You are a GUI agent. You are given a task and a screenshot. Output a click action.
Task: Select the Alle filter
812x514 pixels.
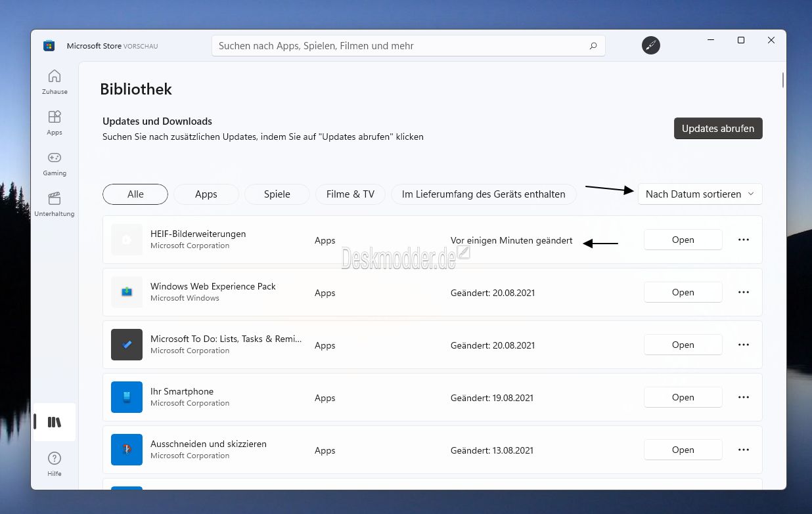click(135, 194)
